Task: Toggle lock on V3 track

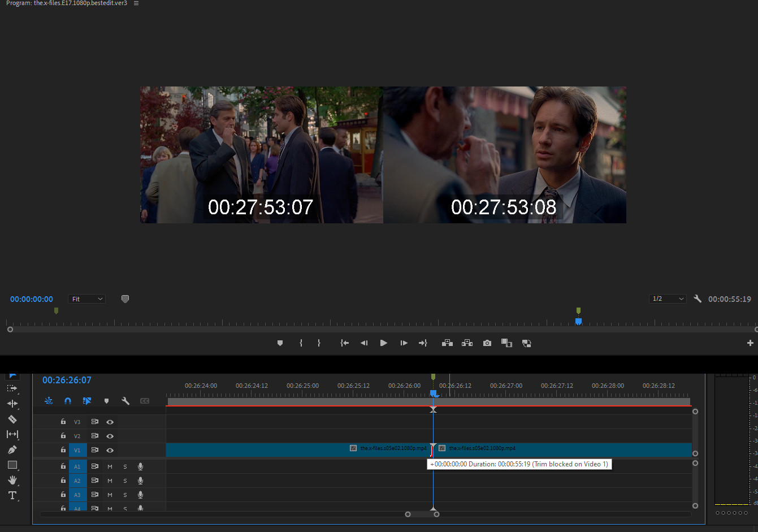Action: 63,422
